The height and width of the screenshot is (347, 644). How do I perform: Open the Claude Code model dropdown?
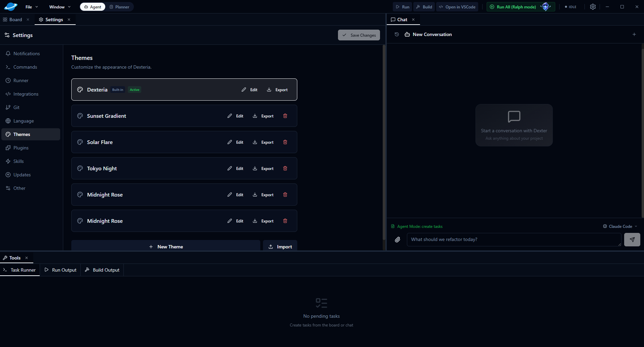click(620, 226)
